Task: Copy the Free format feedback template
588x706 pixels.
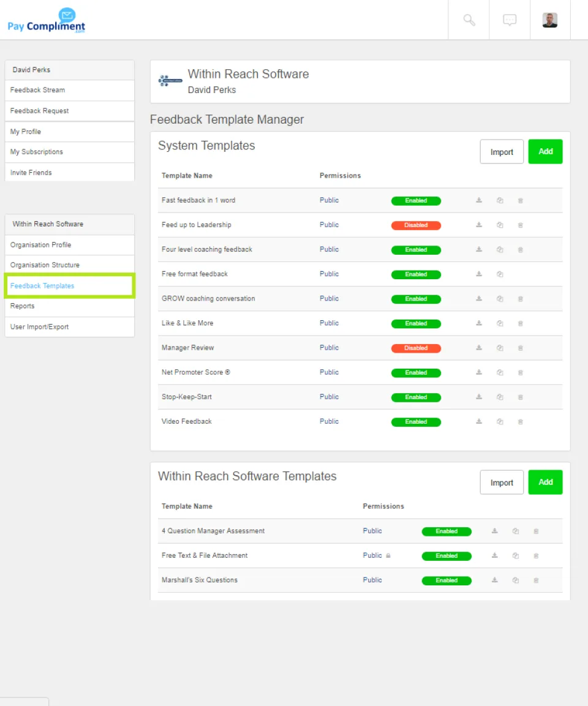Action: click(500, 274)
